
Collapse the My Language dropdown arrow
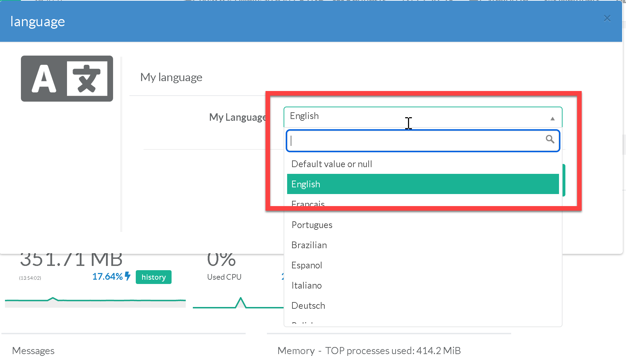(552, 119)
